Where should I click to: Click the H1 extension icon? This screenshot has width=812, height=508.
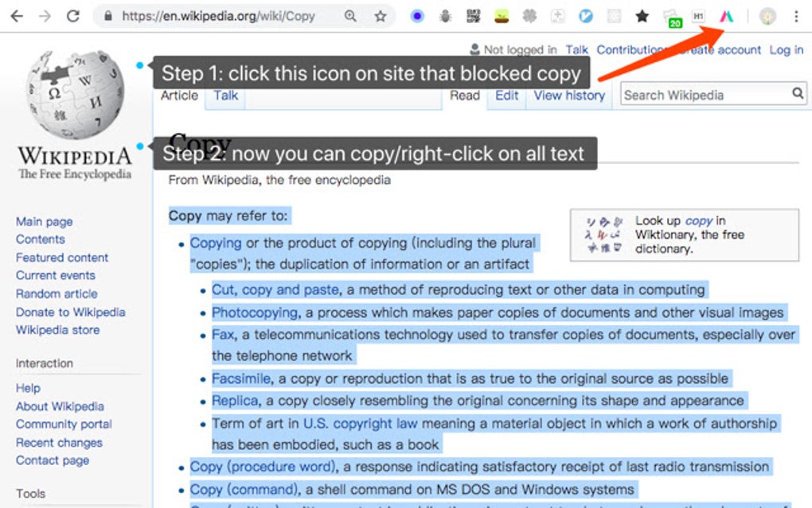[x=698, y=16]
